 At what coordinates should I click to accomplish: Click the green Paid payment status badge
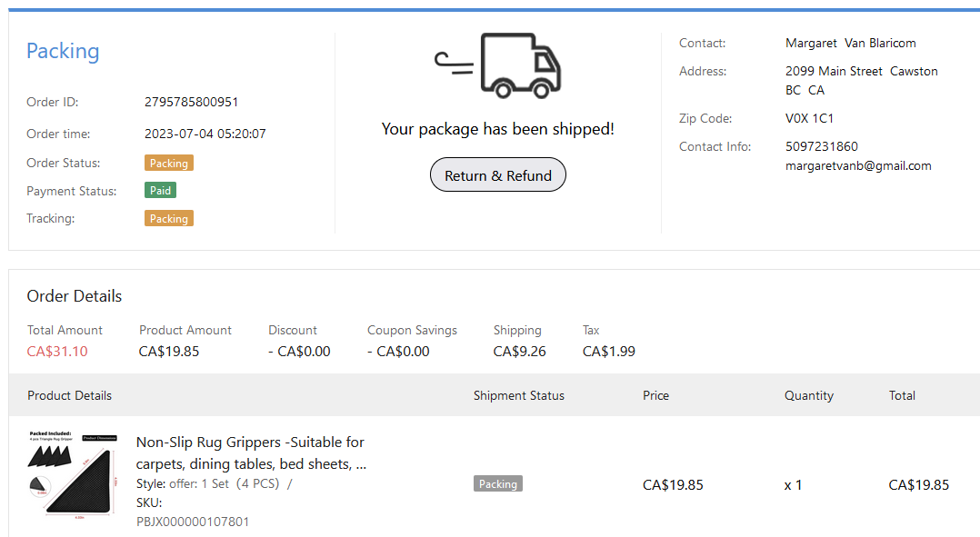coord(160,191)
